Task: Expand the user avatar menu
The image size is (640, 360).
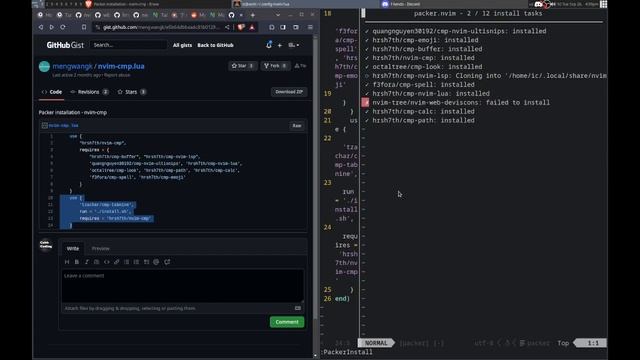Action: tap(294, 45)
